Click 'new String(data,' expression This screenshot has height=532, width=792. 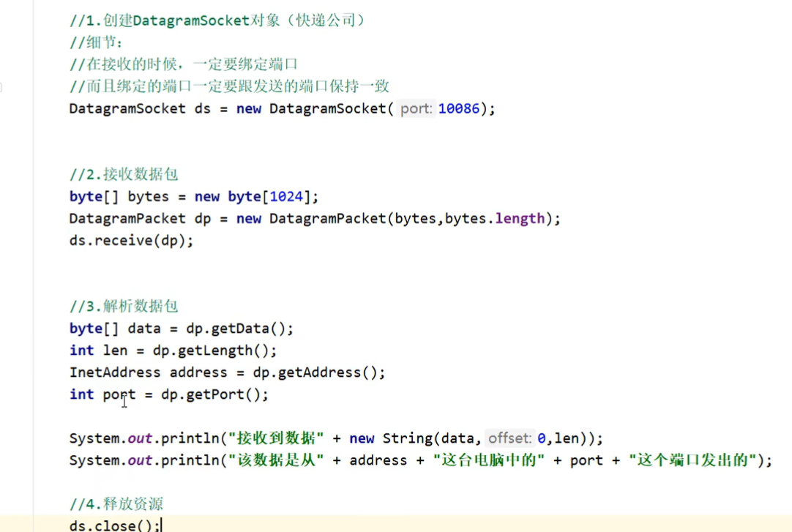(x=415, y=438)
